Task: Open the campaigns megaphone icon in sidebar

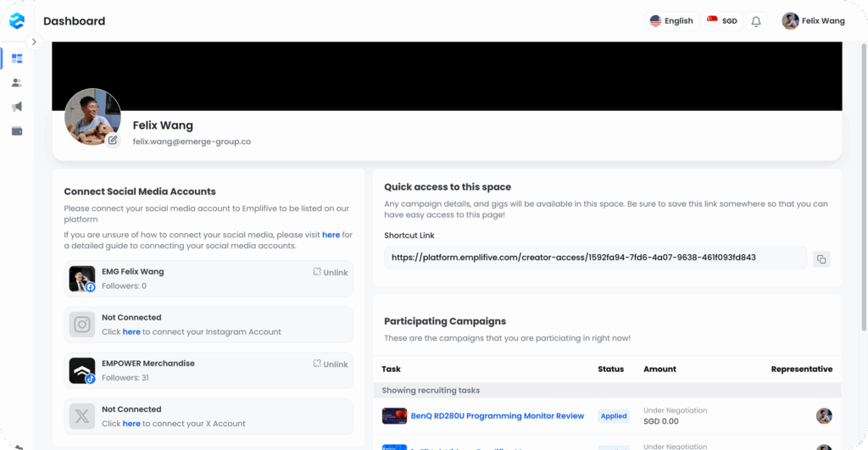Action: coord(17,107)
